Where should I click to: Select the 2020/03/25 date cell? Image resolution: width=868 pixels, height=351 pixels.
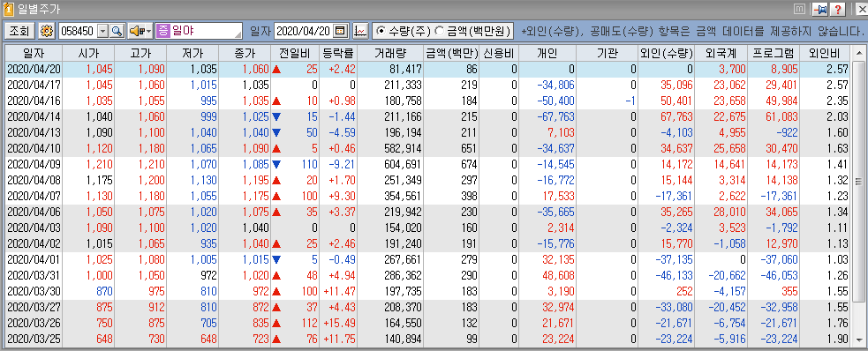(34, 339)
